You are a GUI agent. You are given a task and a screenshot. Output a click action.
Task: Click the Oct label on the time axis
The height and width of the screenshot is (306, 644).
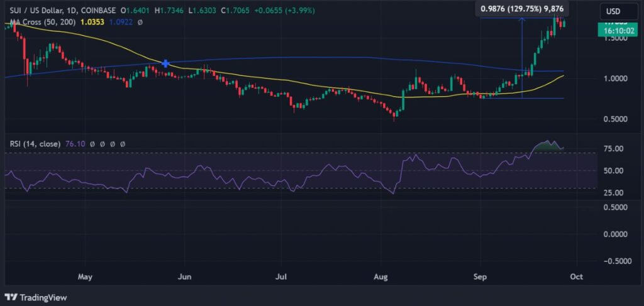576,277
